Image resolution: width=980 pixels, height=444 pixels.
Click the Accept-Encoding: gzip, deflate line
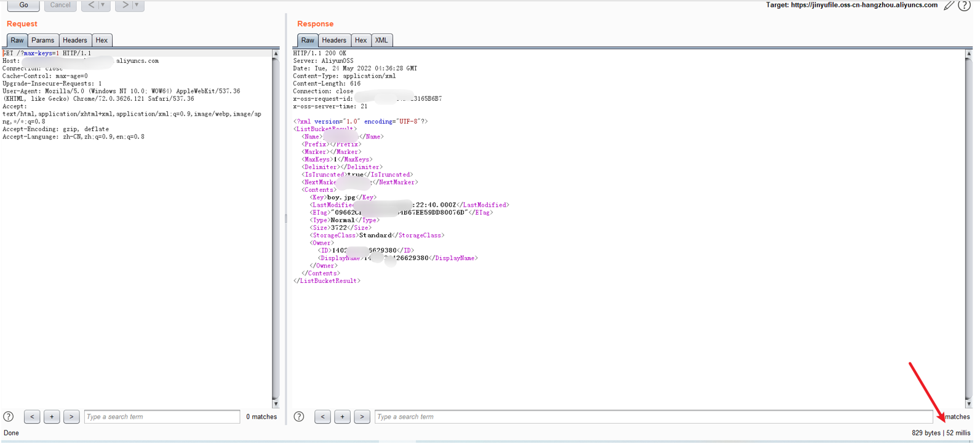tap(55, 129)
